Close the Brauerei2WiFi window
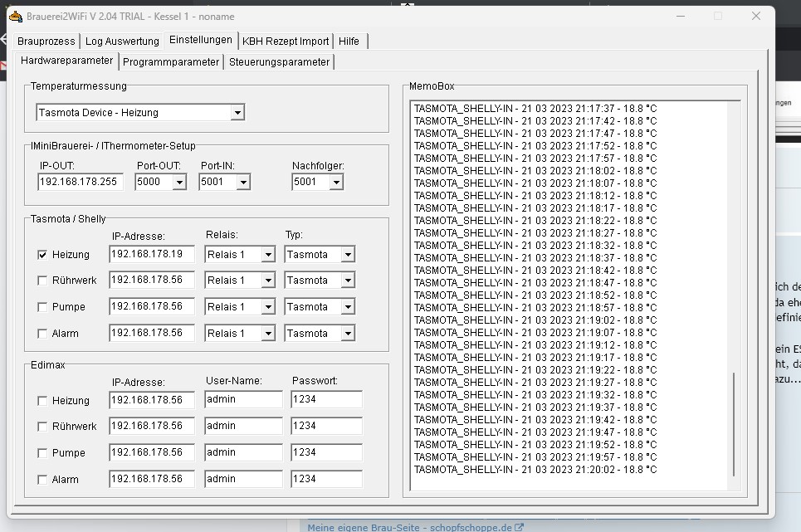Viewport: 801px width, 532px height. coord(755,16)
